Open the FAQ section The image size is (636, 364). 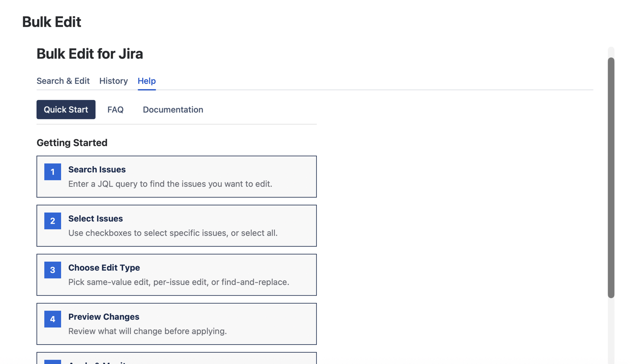point(115,110)
